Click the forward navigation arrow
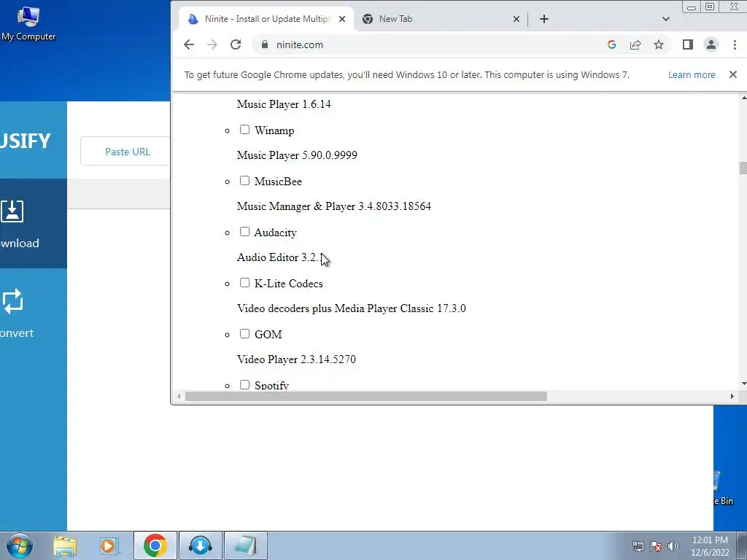The height and width of the screenshot is (560, 747). (212, 44)
